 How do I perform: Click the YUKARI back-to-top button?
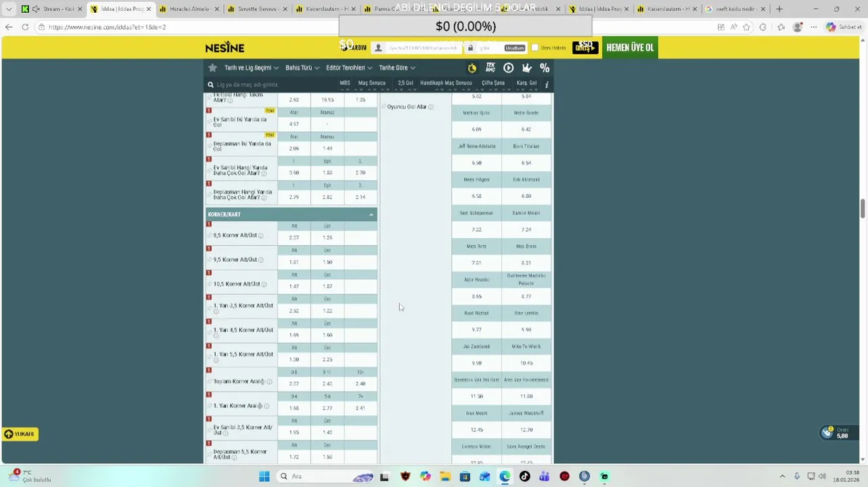20,434
